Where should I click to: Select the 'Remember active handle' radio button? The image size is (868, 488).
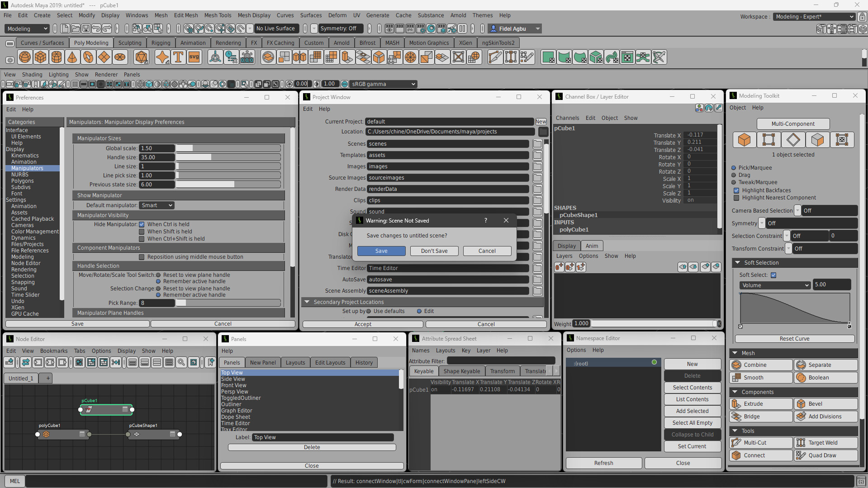pos(158,281)
